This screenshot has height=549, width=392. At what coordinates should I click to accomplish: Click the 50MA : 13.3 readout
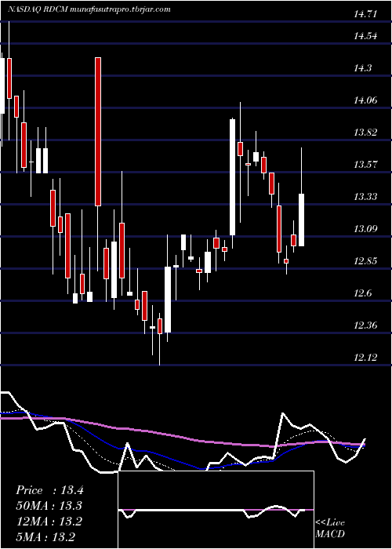click(x=49, y=506)
